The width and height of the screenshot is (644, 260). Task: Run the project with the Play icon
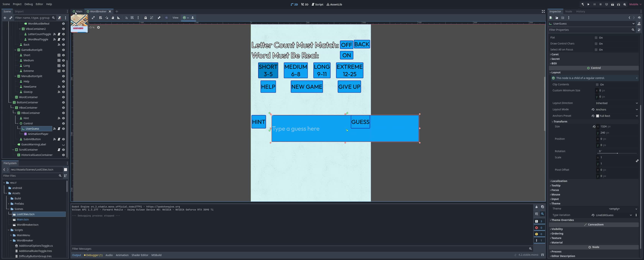589,4
